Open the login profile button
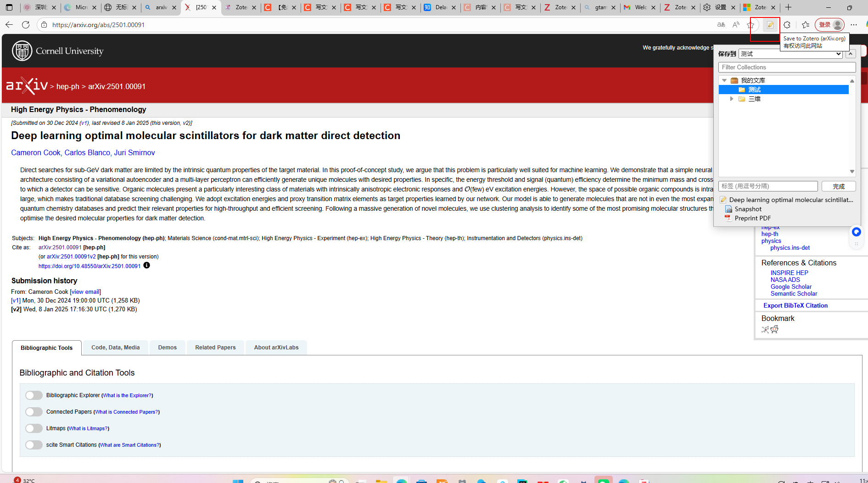Viewport: 868px width, 483px height. click(830, 25)
